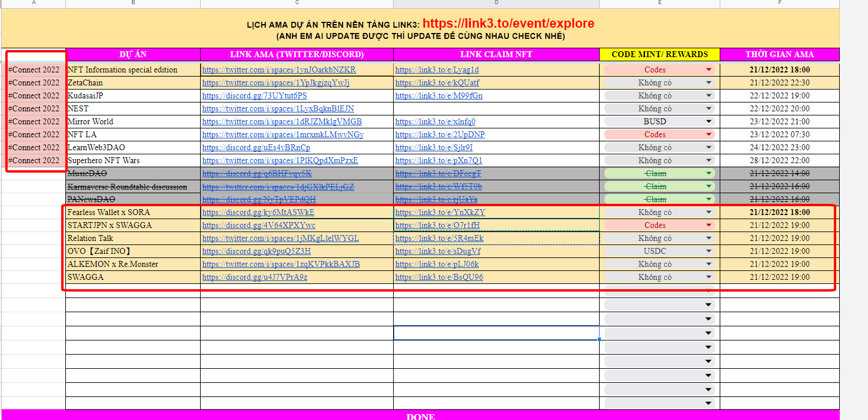The width and height of the screenshot is (868, 420).
Task: Select the CODE MINT/ REWARDS header cell
Action: coord(660,54)
